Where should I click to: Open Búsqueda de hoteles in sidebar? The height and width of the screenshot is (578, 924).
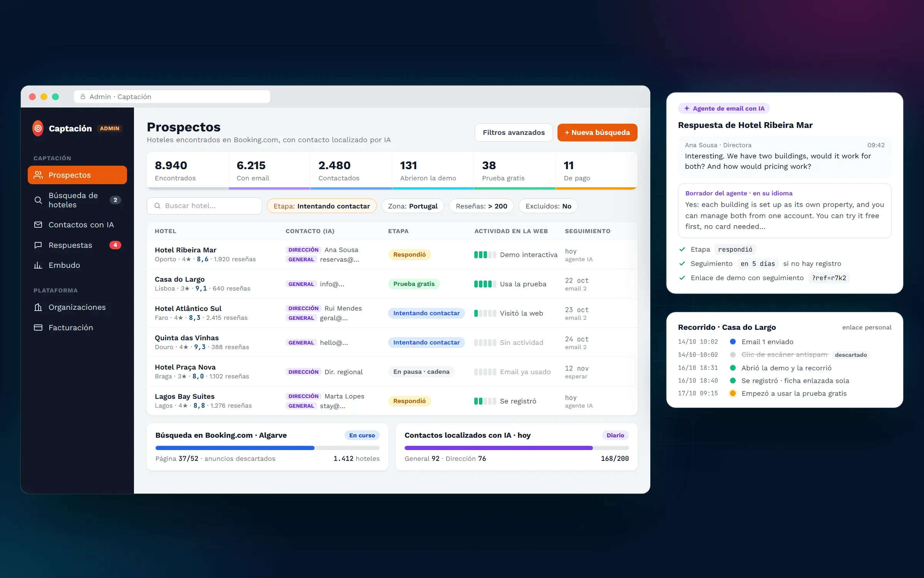77,200
